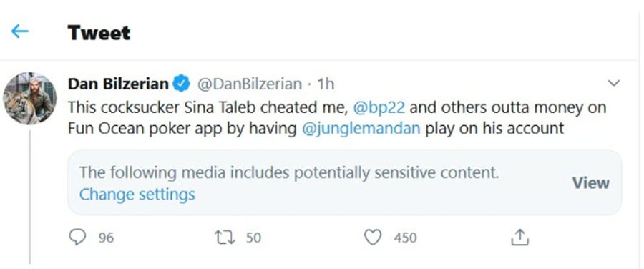View the hidden sensitive media
This screenshot has height=269, width=644.
[x=590, y=182]
